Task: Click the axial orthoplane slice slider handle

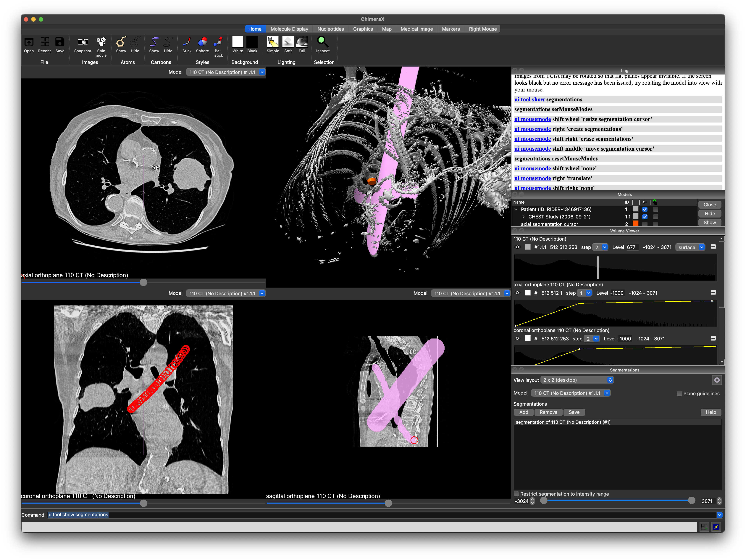Action: (x=143, y=282)
